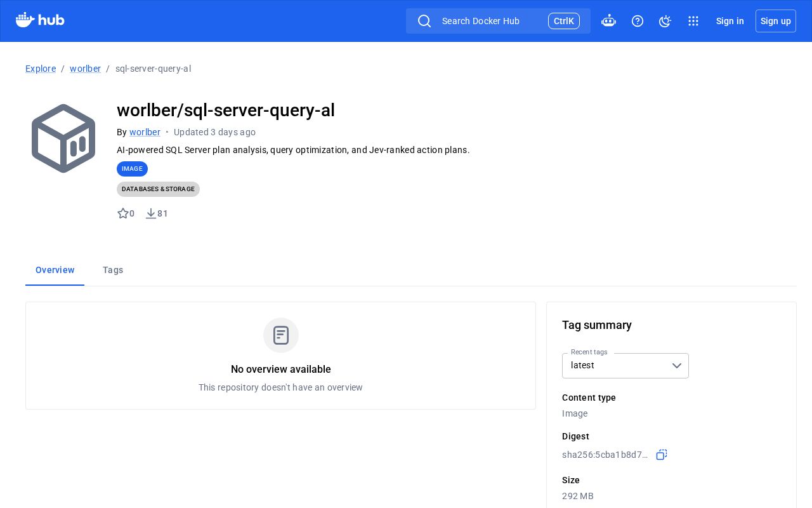Screen dimensions: 812x508
Task: Click the IMAGE badge
Action: (x=132, y=169)
